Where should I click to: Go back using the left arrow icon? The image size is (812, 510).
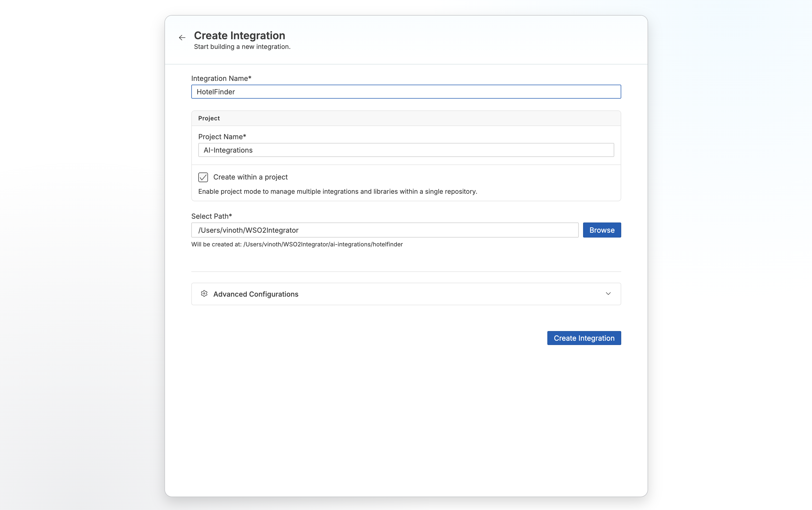tap(182, 38)
